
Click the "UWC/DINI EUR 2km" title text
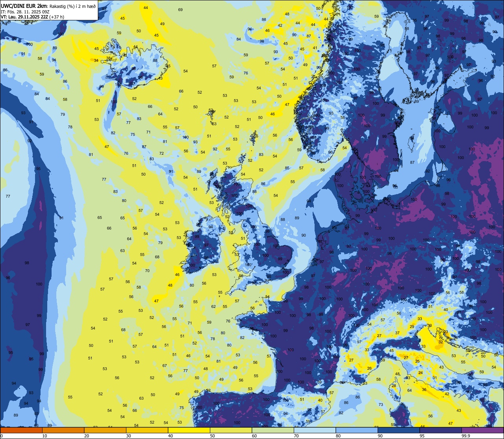coord(24,6)
